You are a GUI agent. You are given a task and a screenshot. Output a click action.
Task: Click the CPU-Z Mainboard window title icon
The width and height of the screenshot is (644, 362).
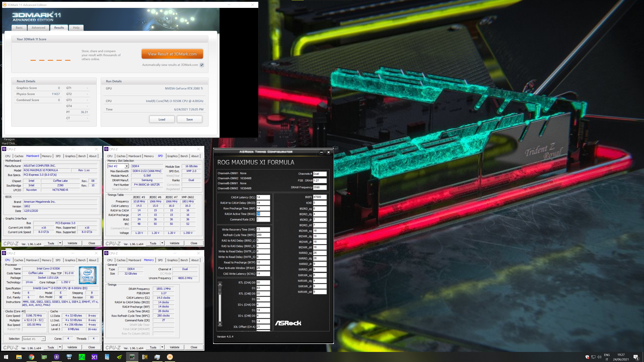click(x=4, y=149)
